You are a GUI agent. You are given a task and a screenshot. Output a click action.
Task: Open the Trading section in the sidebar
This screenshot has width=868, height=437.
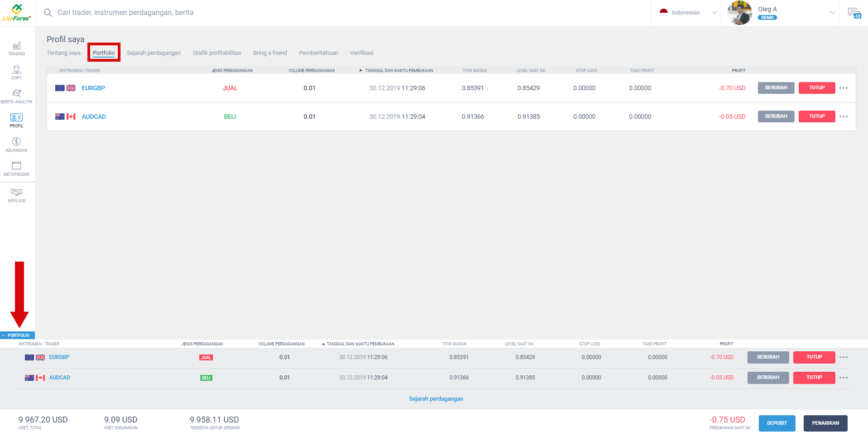(16, 48)
